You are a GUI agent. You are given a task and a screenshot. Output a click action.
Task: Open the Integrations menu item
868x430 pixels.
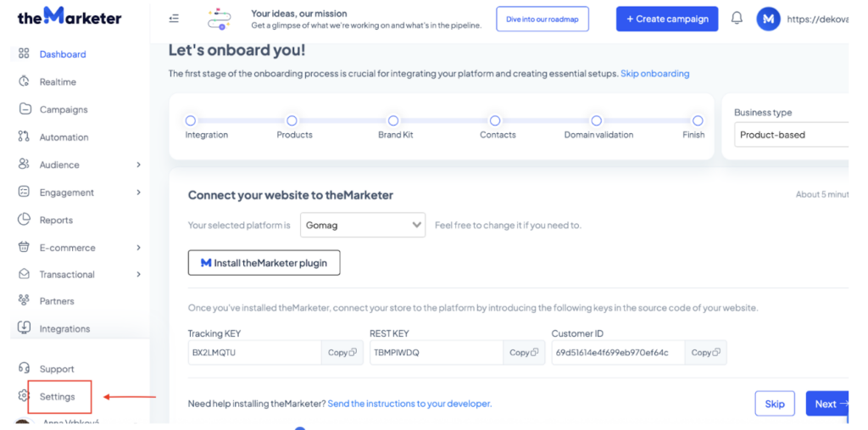coord(64,329)
